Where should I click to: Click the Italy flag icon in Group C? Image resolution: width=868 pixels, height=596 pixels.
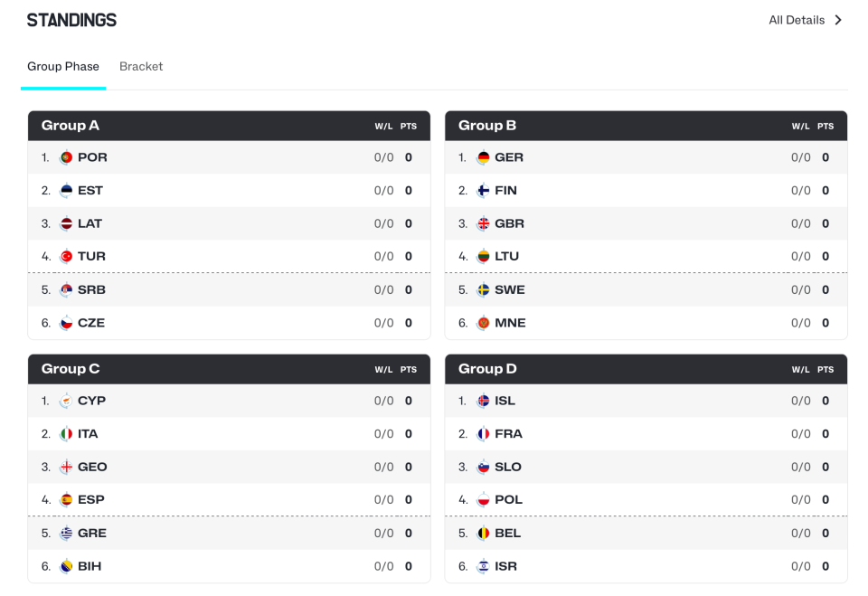click(x=66, y=434)
